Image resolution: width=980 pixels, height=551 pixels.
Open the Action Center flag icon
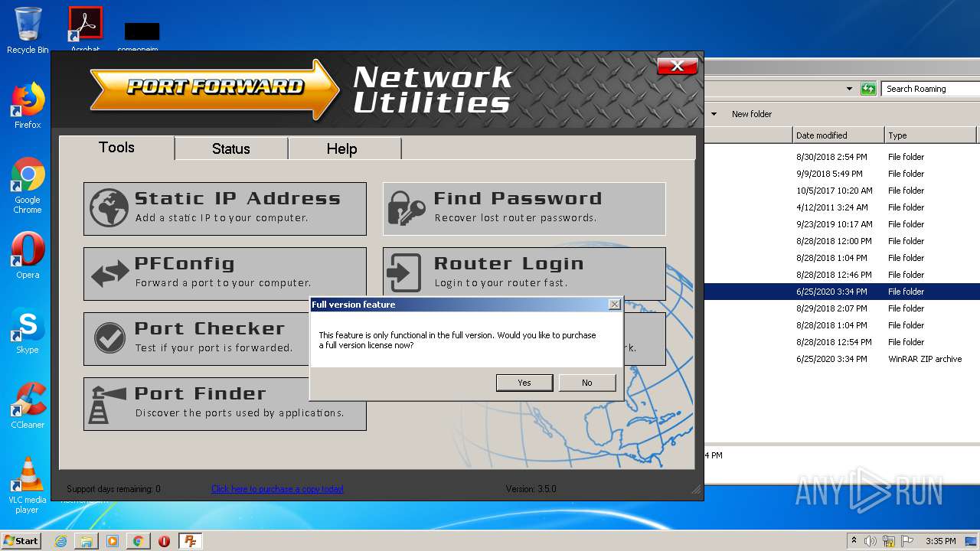(x=907, y=541)
